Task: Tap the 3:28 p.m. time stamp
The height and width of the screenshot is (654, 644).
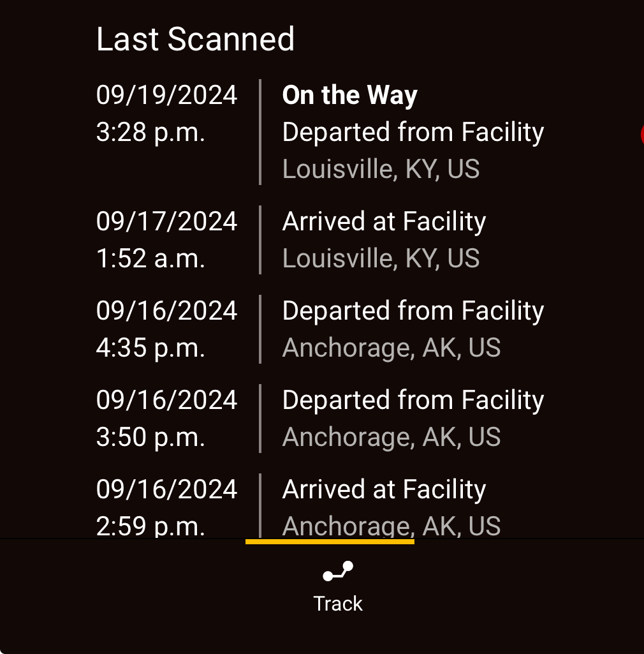Action: (150, 132)
